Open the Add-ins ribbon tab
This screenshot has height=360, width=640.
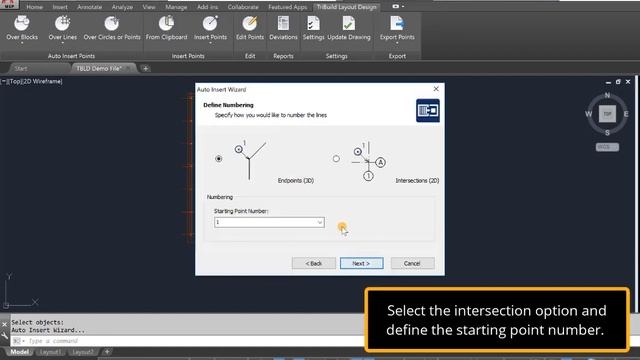point(207,7)
